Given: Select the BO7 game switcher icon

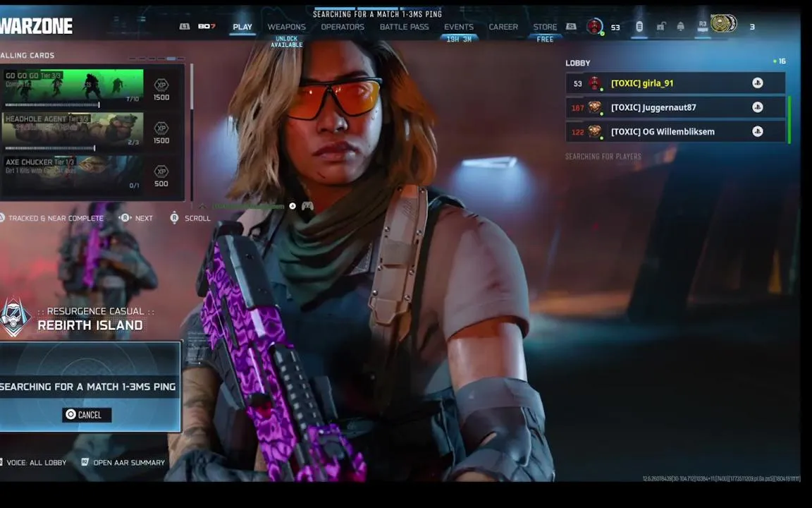Looking at the screenshot, I should pos(207,26).
